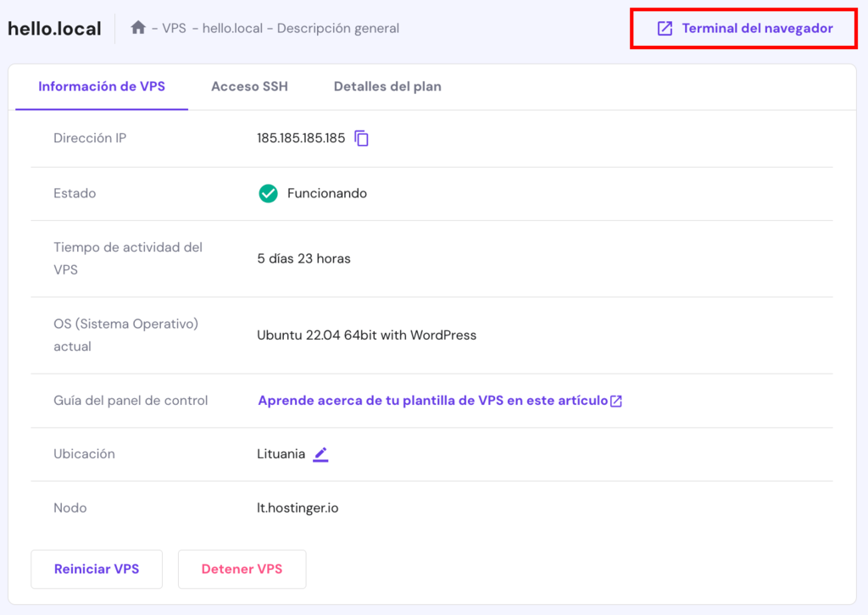Click the node name lt.hostinger.io
868x615 pixels.
(296, 507)
